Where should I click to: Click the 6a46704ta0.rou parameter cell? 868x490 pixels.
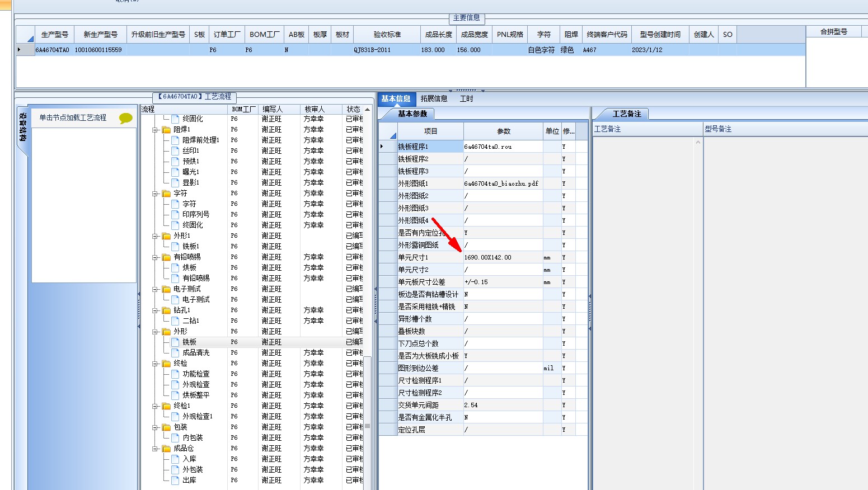click(x=503, y=147)
